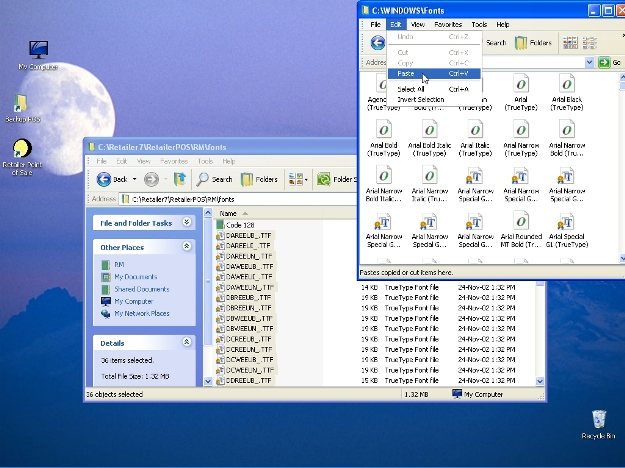Click the Search button in RM fonts window
The height and width of the screenshot is (468, 625).
pos(214,179)
